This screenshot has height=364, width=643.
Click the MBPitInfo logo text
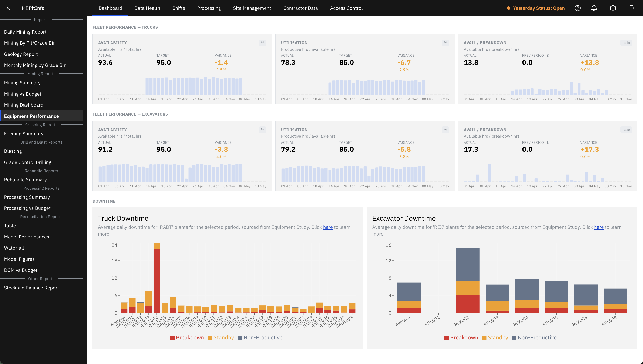tap(33, 8)
